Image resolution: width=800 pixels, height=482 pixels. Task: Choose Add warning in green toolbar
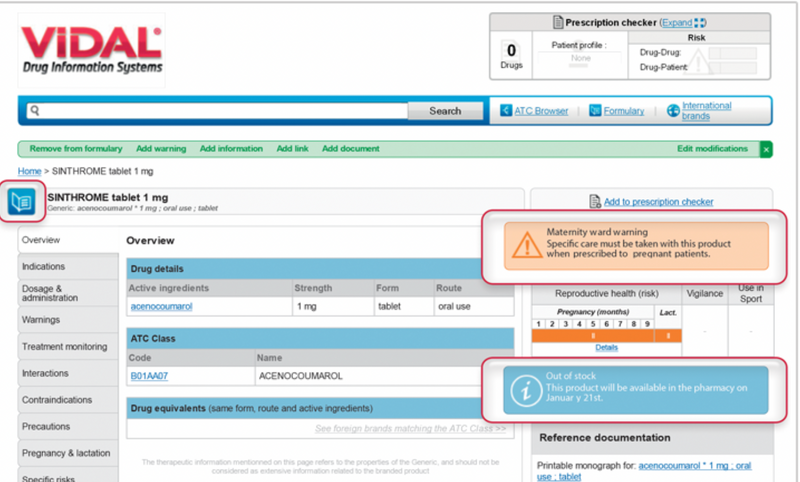pos(161,148)
